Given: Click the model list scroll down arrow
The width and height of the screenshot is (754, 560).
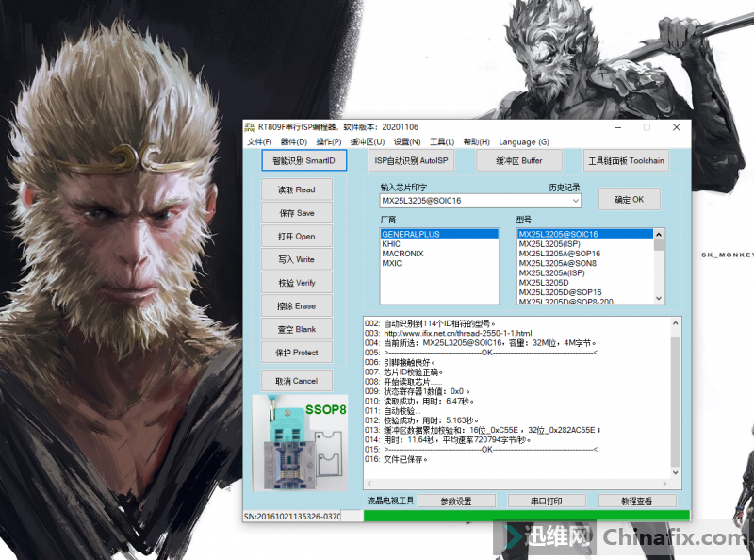Looking at the screenshot, I should click(x=659, y=298).
